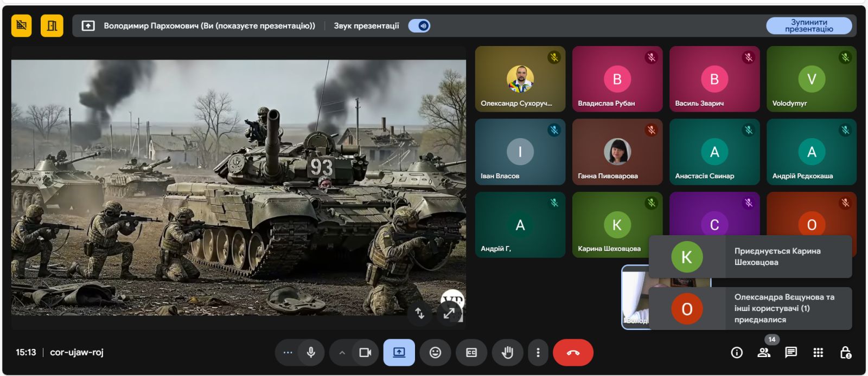This screenshot has width=868, height=376.
Task: Open audio settings three-dot menu beside microphone
Action: pos(288,353)
